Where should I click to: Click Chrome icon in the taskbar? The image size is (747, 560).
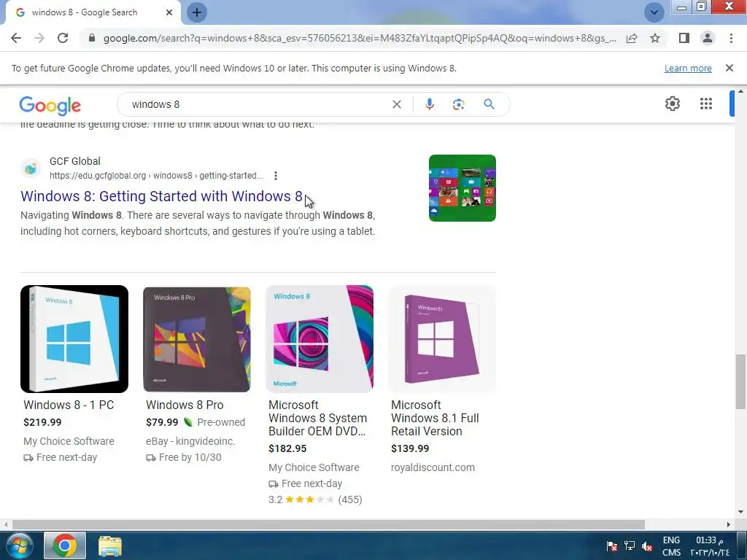click(65, 545)
